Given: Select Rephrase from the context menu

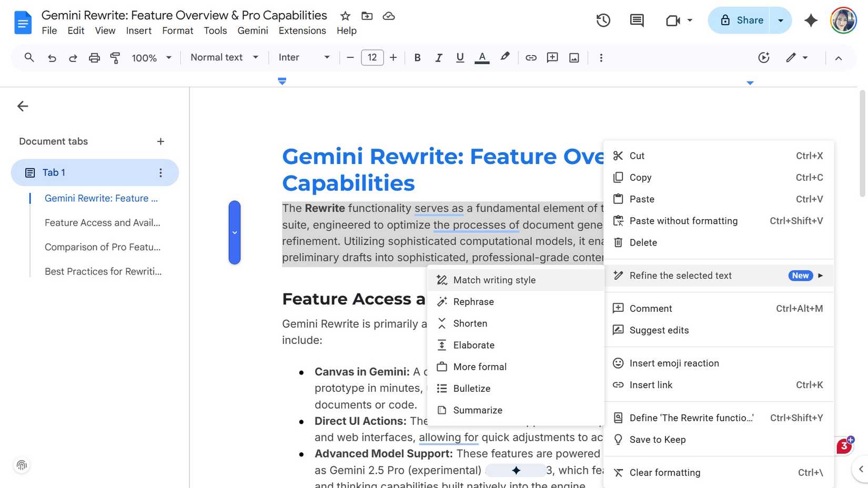Looking at the screenshot, I should (473, 302).
